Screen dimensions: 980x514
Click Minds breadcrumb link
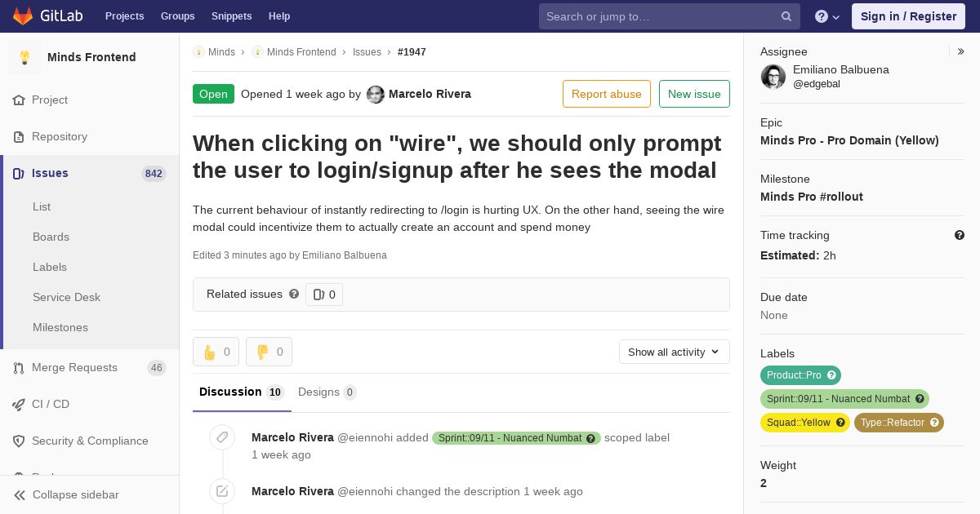click(x=221, y=52)
